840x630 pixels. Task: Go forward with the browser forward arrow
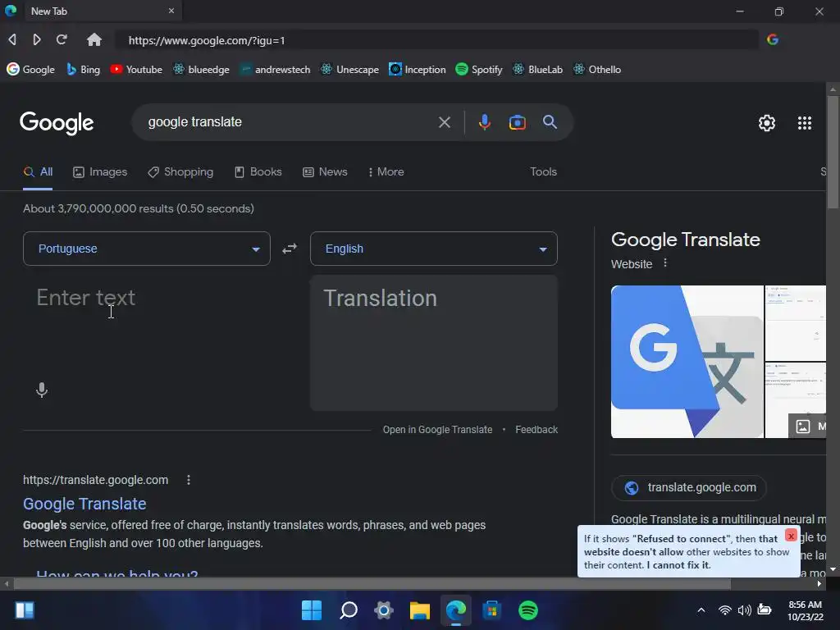tap(36, 39)
